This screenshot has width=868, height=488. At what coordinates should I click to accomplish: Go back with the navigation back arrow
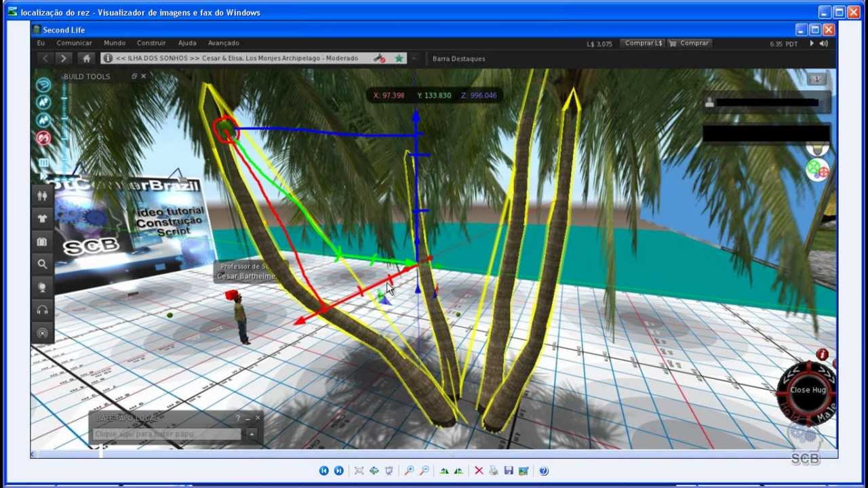pos(45,58)
